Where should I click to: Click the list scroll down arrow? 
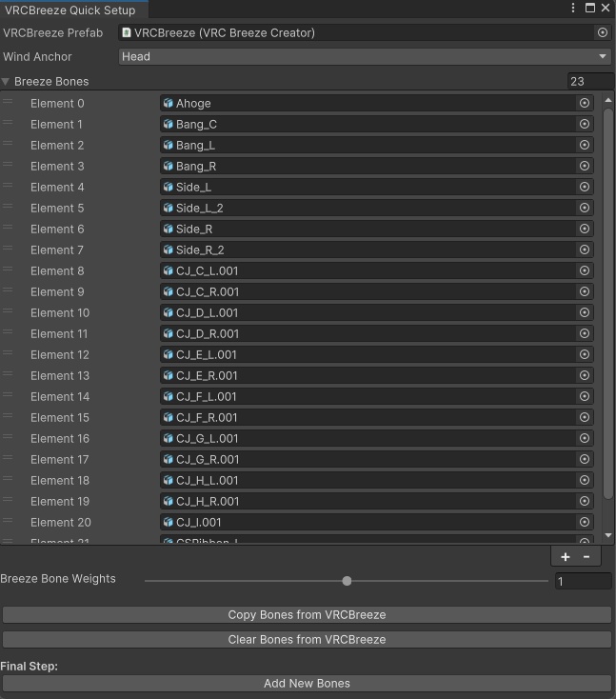tap(608, 535)
